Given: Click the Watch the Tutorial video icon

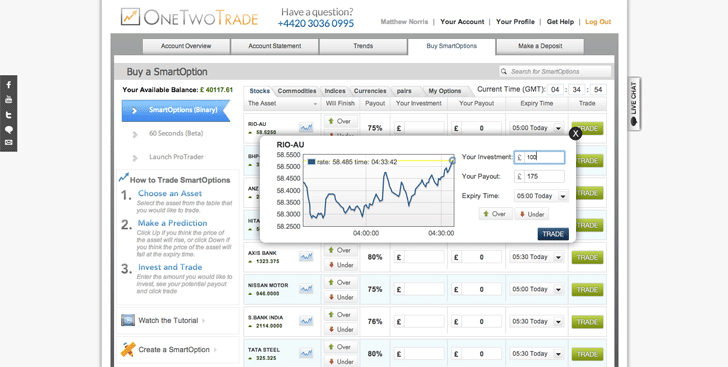Looking at the screenshot, I should point(128,320).
